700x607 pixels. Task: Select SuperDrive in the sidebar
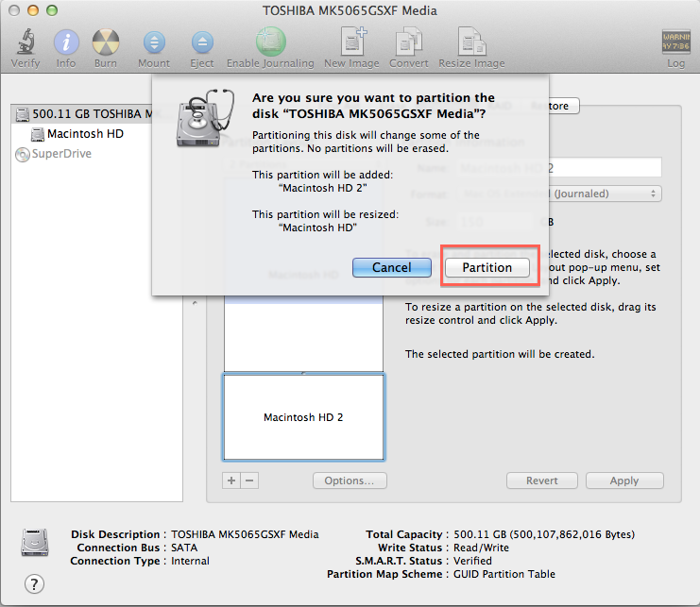click(61, 153)
